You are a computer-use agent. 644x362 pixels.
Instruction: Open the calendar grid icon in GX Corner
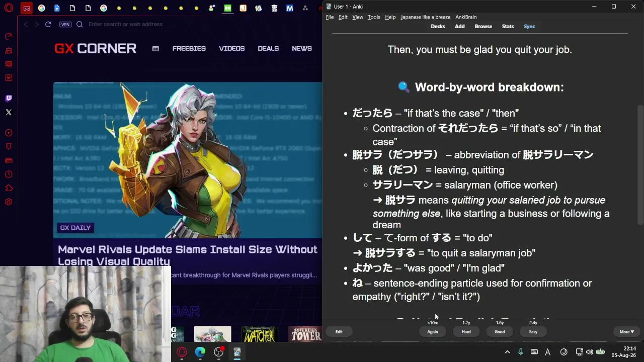tap(155, 49)
